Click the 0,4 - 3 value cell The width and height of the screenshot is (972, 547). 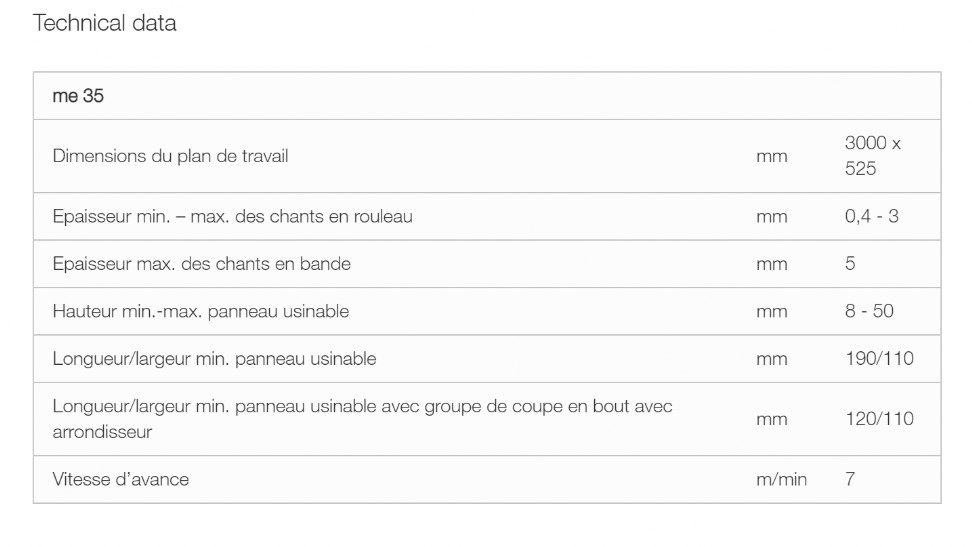point(871,216)
